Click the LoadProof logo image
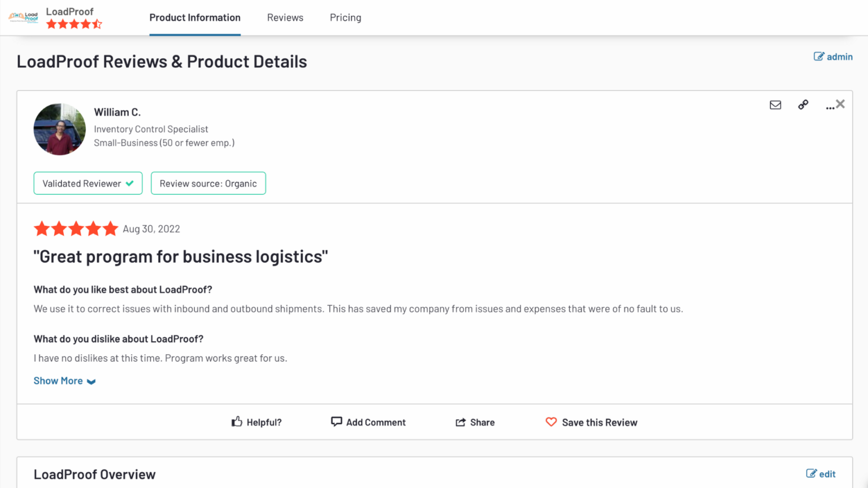 coord(24,18)
